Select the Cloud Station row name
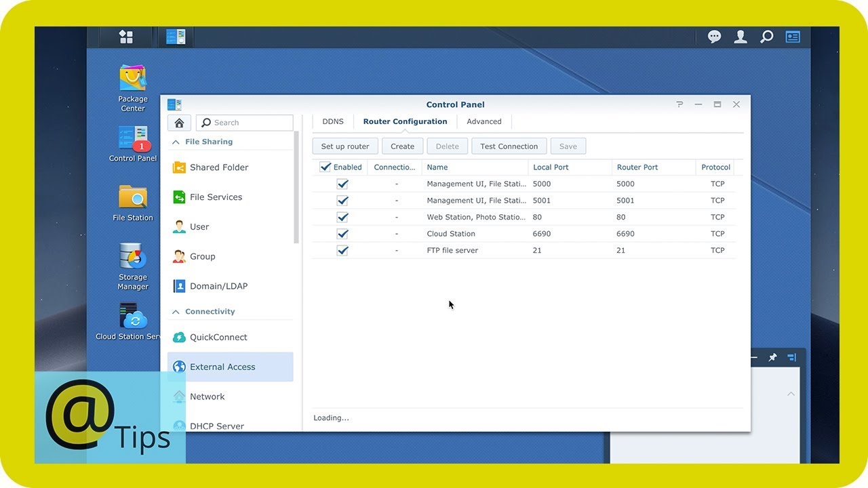Screen dimensions: 868x488 click(451, 234)
